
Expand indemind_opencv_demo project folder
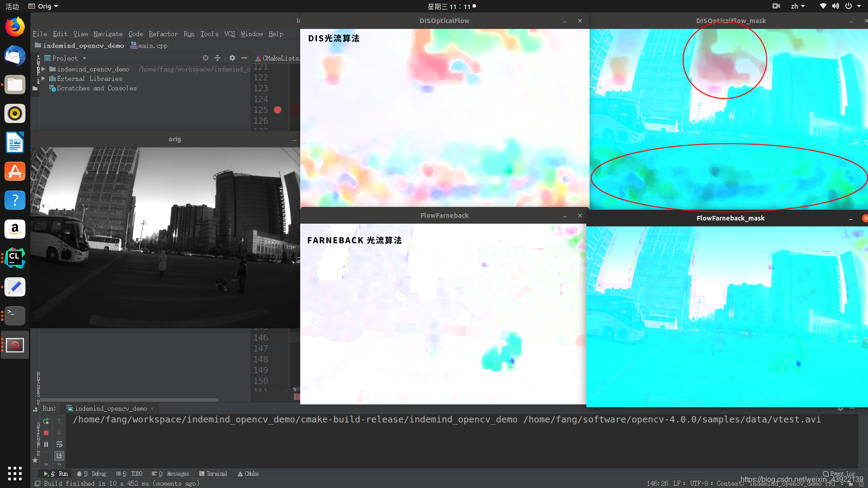pos(43,69)
